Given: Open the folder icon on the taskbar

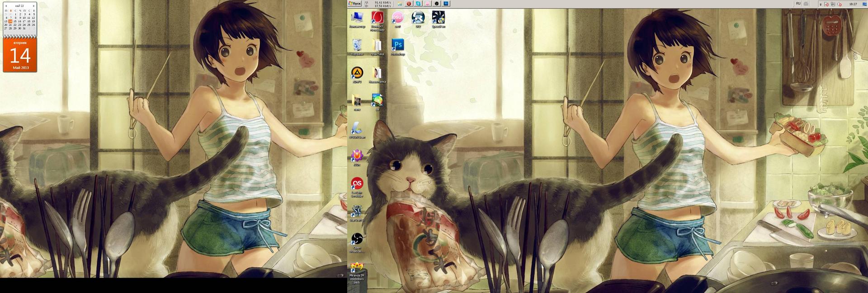Looking at the screenshot, I should click(x=400, y=4).
